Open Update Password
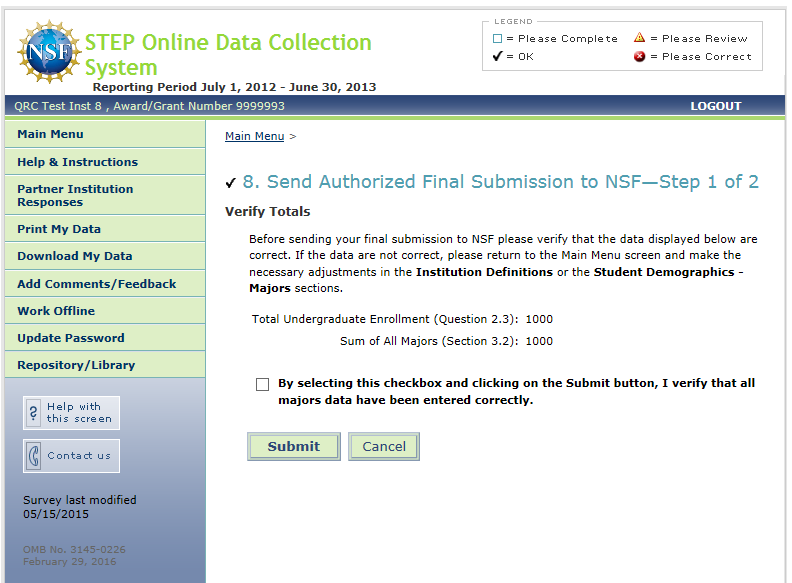Screen dimensions: 792x583 (105, 338)
